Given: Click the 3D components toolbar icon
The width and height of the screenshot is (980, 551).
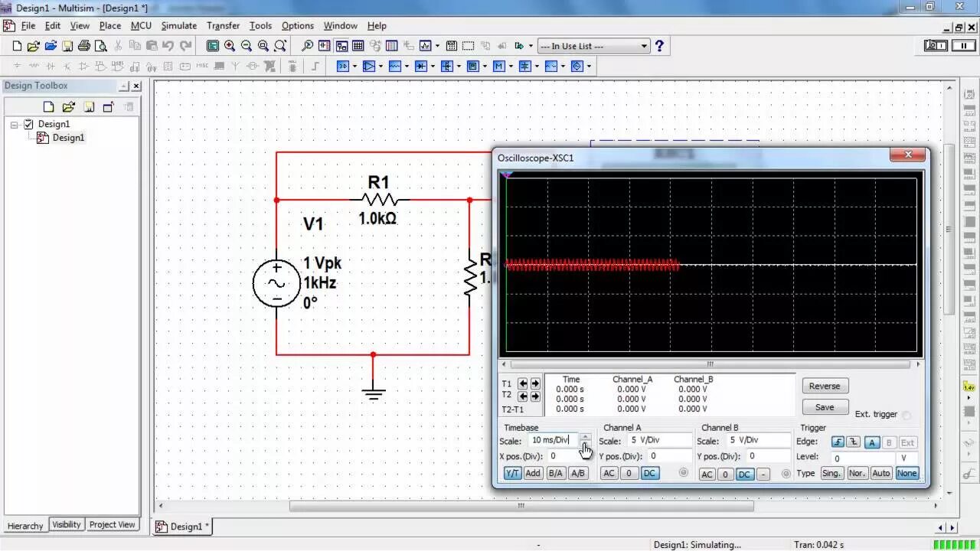Looking at the screenshot, I should (343, 67).
